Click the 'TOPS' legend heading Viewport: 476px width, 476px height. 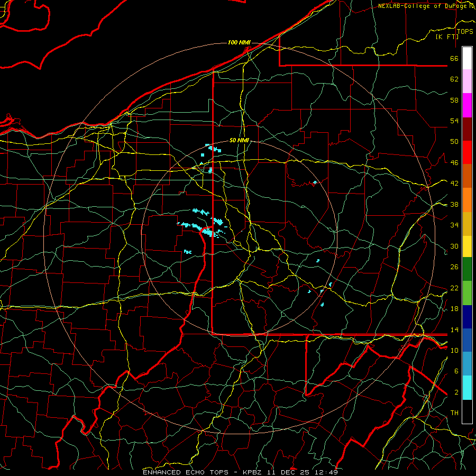tap(465, 32)
